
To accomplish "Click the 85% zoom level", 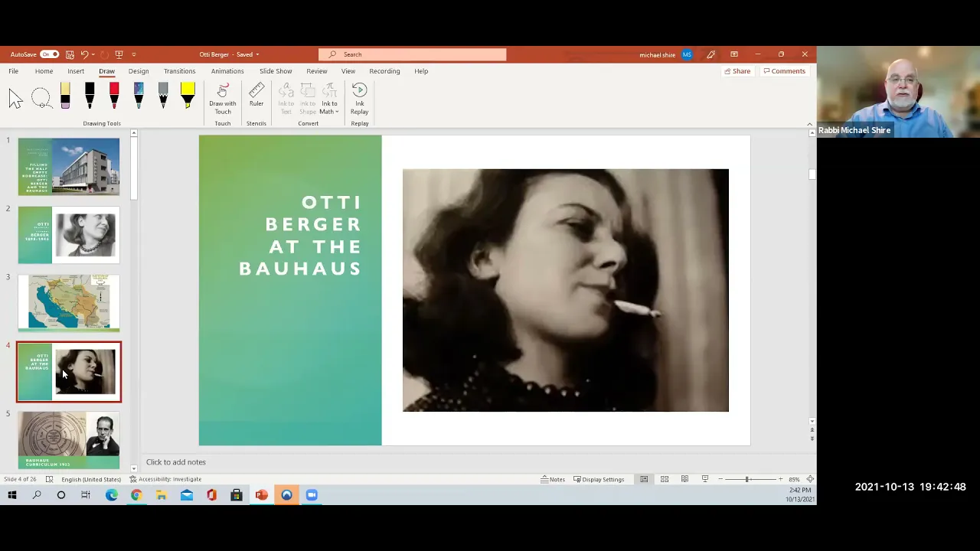I will coord(794,479).
